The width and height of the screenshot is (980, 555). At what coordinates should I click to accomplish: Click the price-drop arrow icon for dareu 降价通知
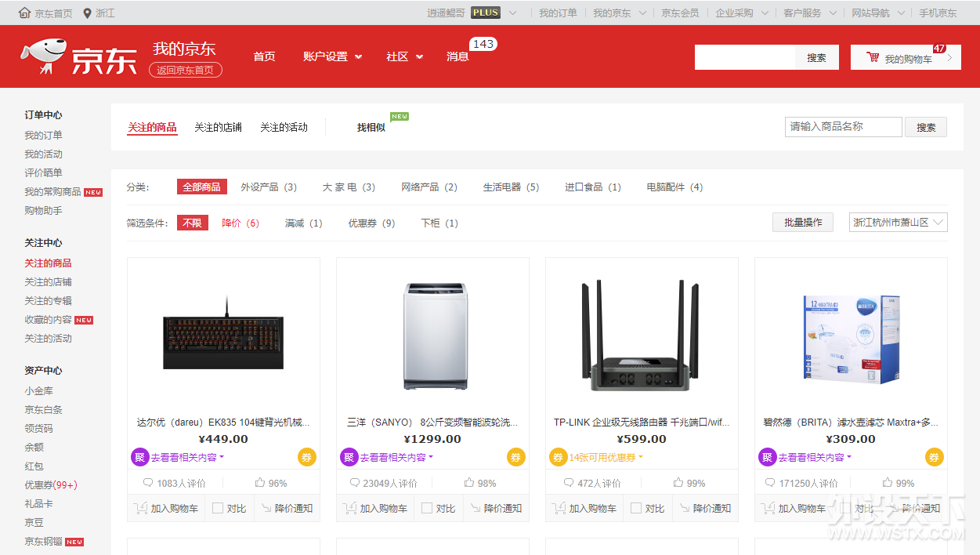(266, 508)
